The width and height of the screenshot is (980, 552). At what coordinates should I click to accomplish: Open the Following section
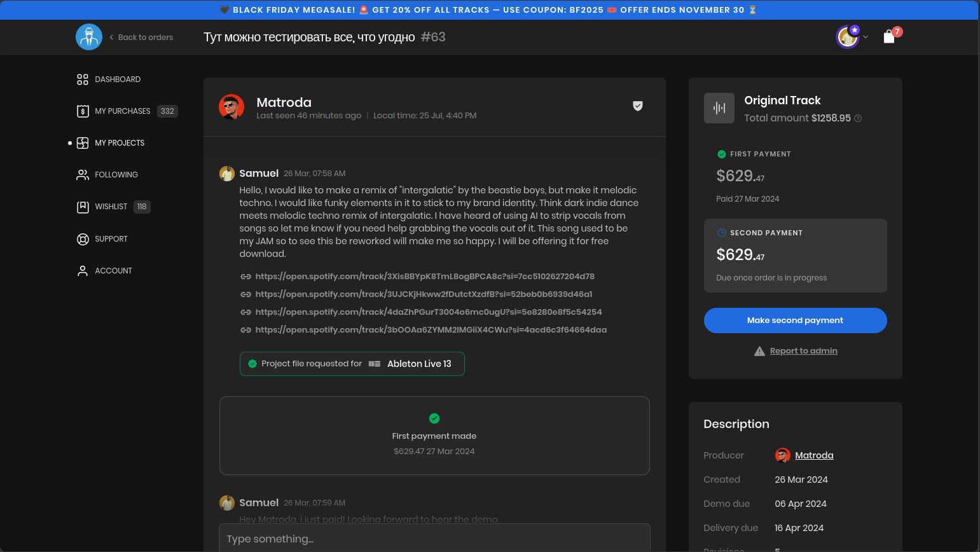tap(116, 175)
